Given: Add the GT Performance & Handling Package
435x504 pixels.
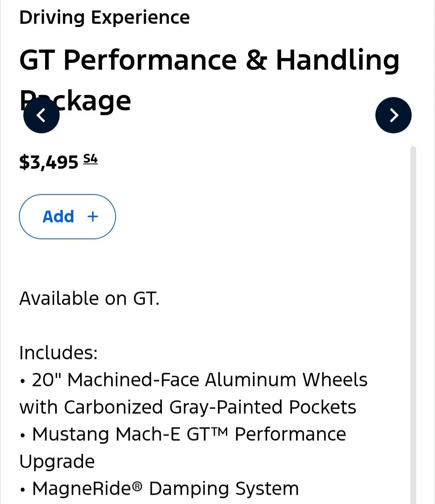Looking at the screenshot, I should pos(67,217).
